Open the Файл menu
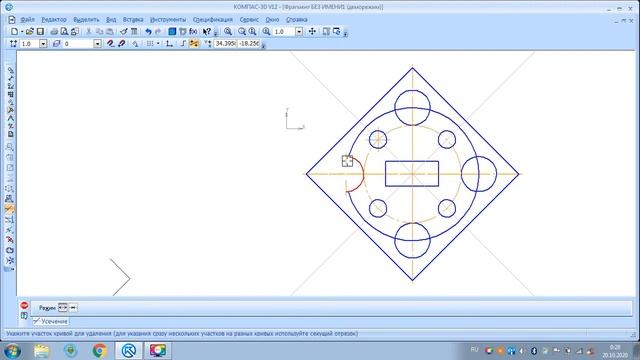The width and height of the screenshot is (640, 360). (27, 20)
